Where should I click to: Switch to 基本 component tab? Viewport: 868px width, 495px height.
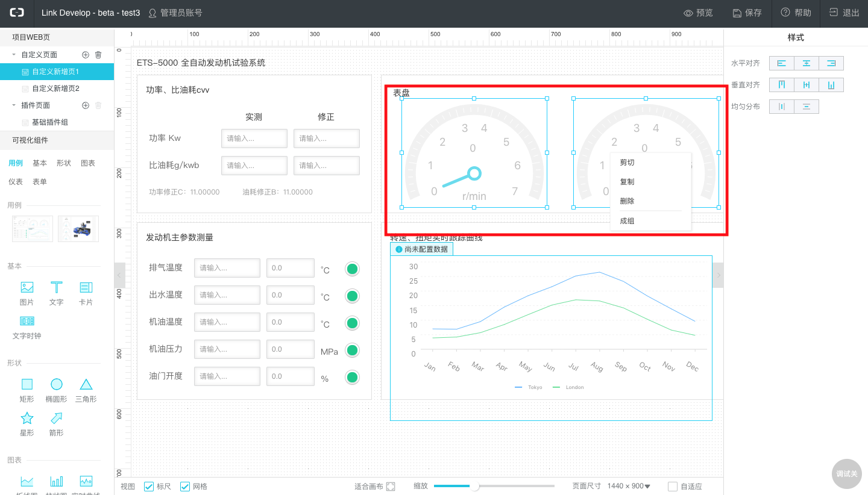click(40, 163)
